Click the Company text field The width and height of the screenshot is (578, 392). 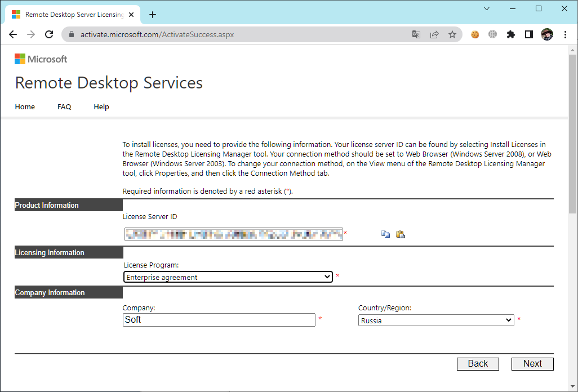coord(219,320)
